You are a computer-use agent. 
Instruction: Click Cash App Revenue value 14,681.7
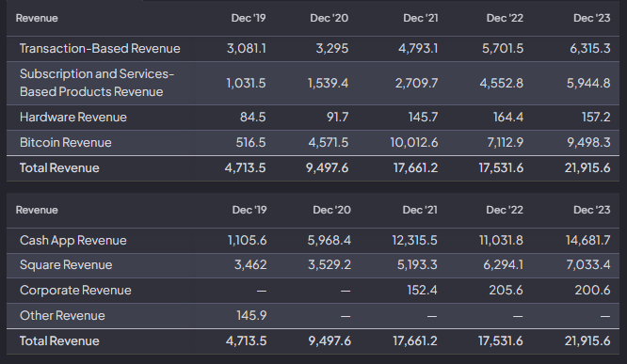pyautogui.click(x=587, y=240)
